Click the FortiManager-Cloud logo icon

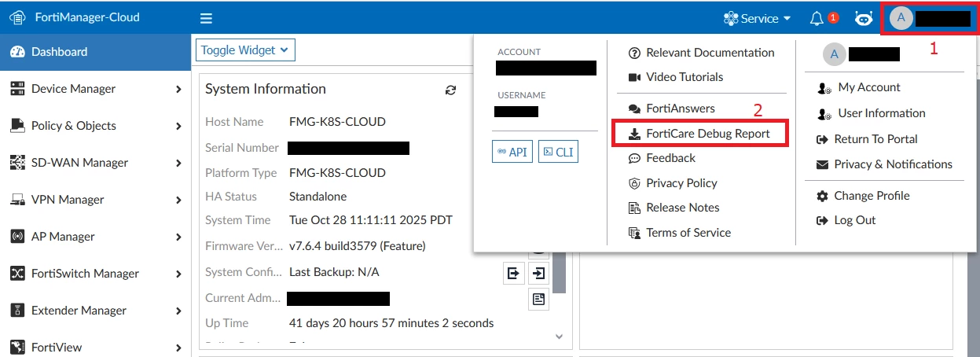pos(17,17)
